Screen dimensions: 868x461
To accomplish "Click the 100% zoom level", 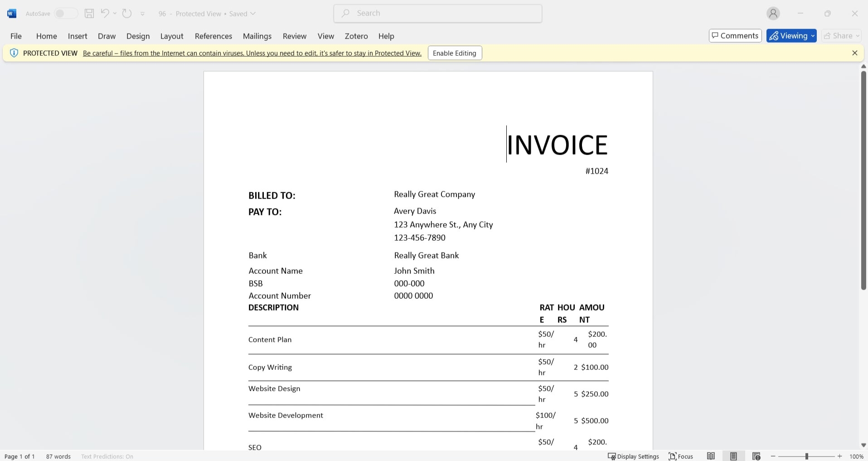I will point(856,456).
